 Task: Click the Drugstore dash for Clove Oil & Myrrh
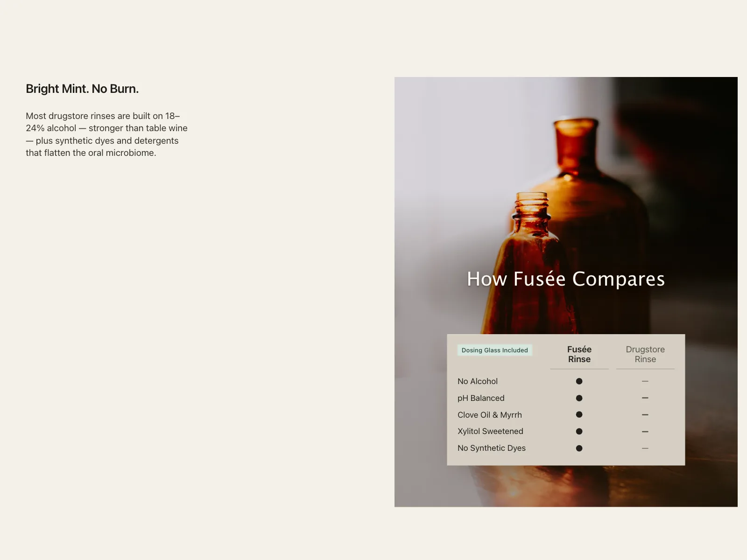(x=645, y=415)
